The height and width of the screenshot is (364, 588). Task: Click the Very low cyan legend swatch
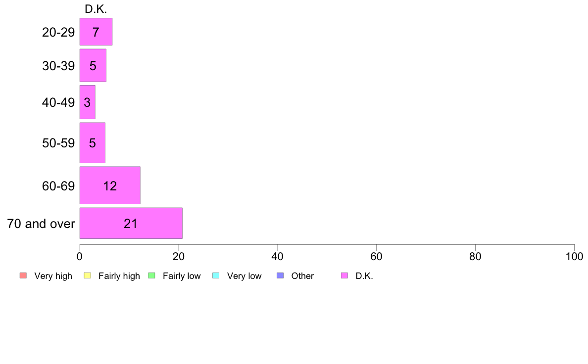click(x=216, y=275)
